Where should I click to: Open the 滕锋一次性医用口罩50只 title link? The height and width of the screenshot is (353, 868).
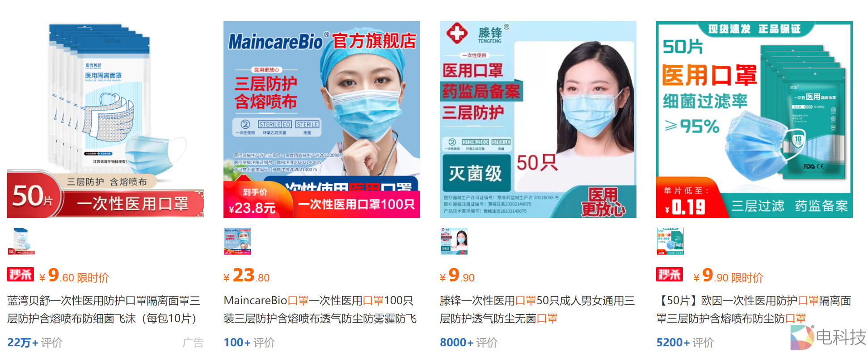pos(537,310)
